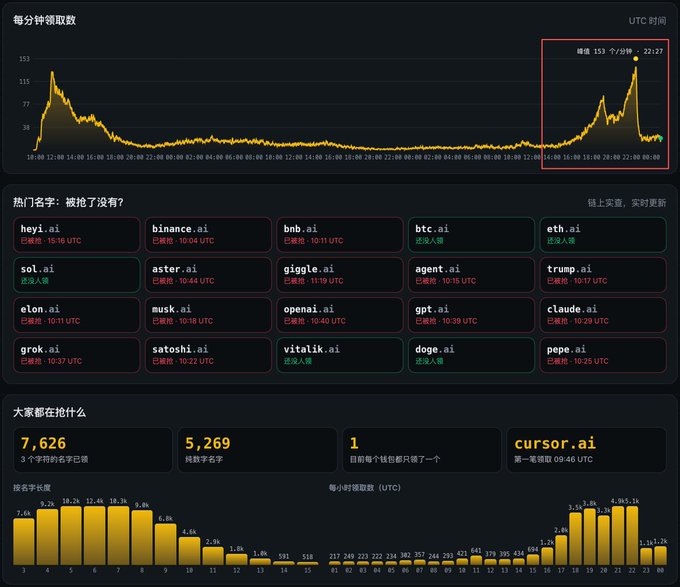680x587 pixels.
Task: Click the 3.3k bar for hour 20
Action: point(604,540)
